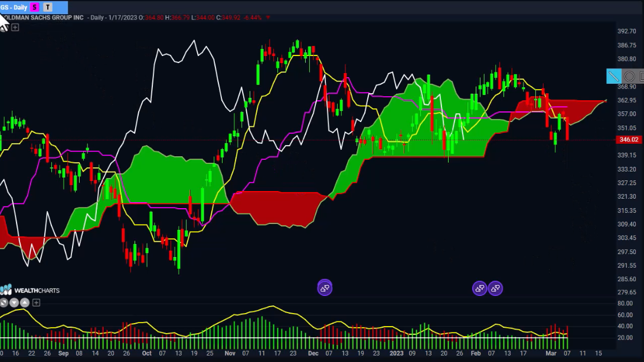The image size is (644, 362).
Task: Click the current price label 346.02
Action: click(629, 140)
